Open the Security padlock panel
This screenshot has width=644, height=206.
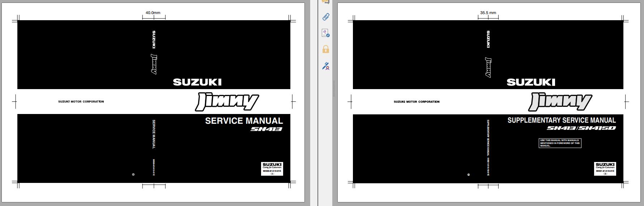(326, 49)
